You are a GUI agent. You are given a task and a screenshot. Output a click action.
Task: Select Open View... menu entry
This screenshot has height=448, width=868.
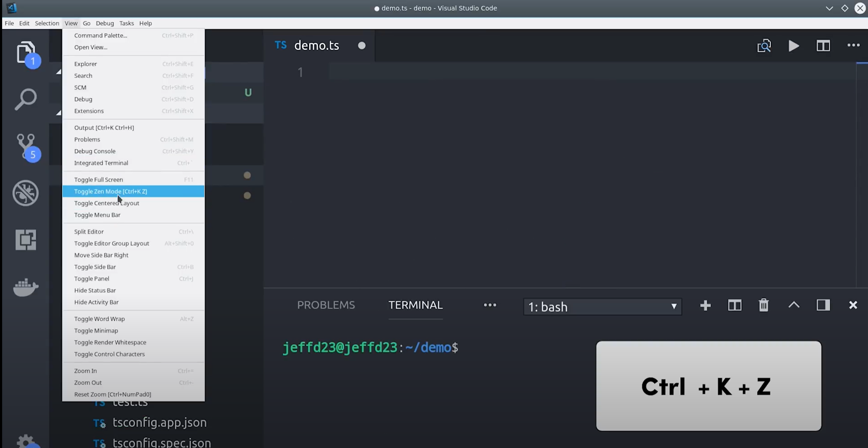click(133, 47)
